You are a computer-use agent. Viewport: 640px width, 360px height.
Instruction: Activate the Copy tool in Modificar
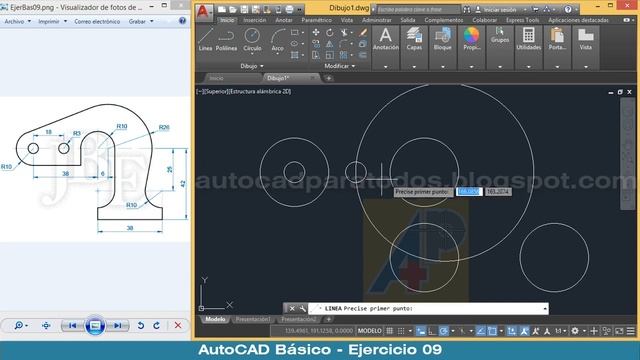[x=316, y=44]
